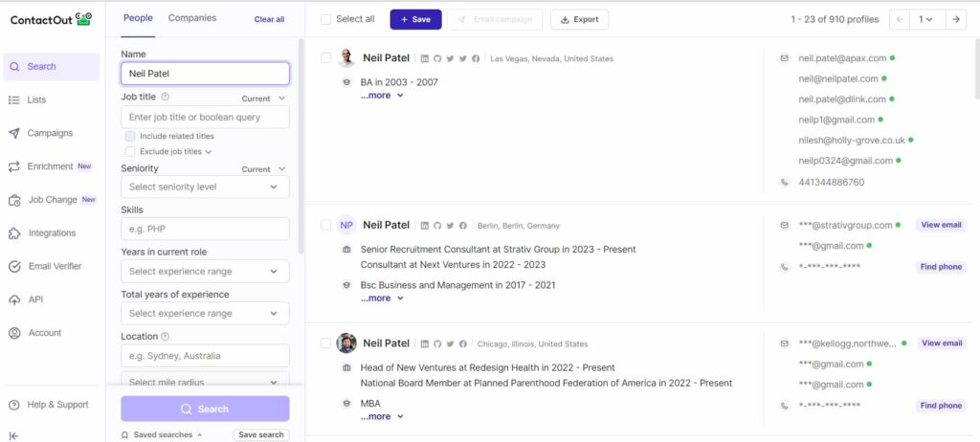Click the Twitter icon for Neil Patel in Chicago
The width and height of the screenshot is (980, 442).
coord(450,344)
